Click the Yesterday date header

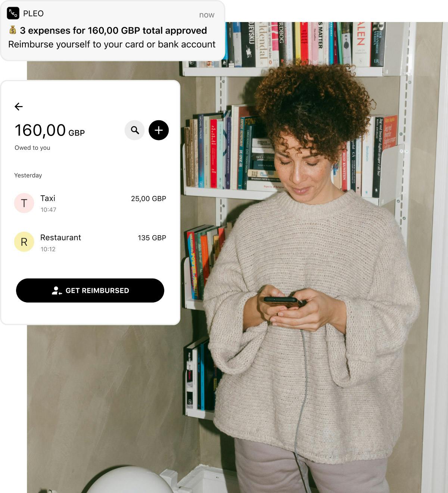click(28, 175)
